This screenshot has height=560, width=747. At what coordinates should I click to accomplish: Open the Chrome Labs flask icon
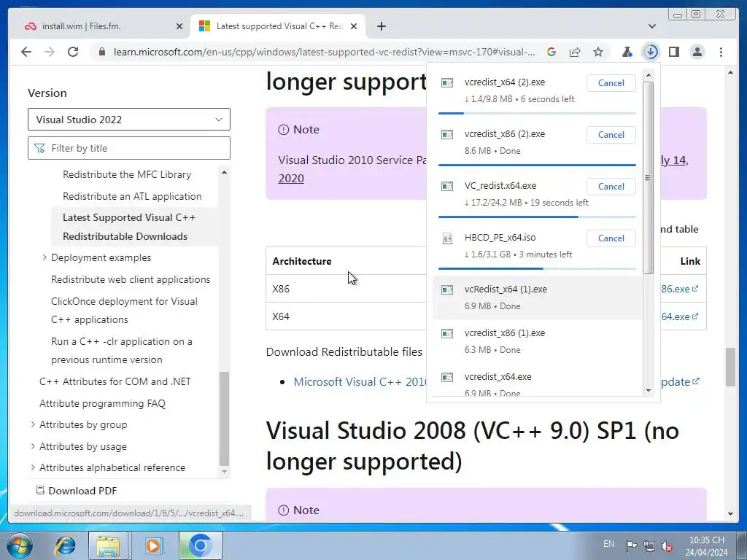click(627, 52)
